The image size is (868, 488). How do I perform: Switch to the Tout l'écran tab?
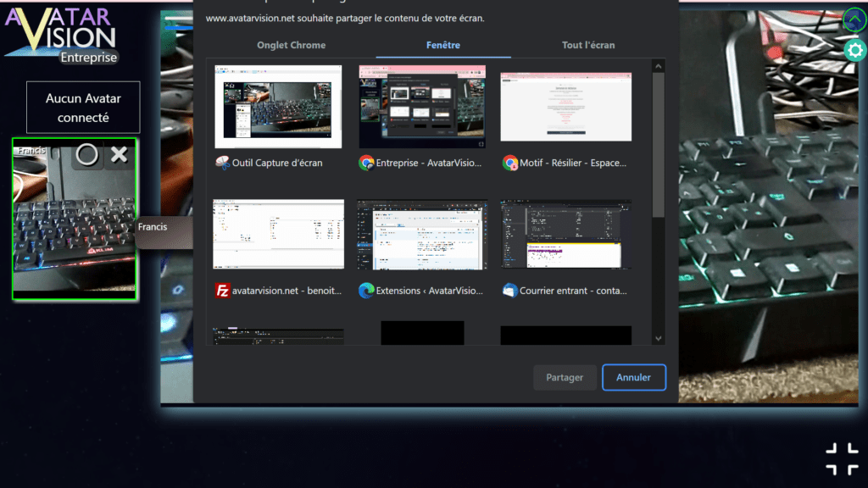coord(588,45)
